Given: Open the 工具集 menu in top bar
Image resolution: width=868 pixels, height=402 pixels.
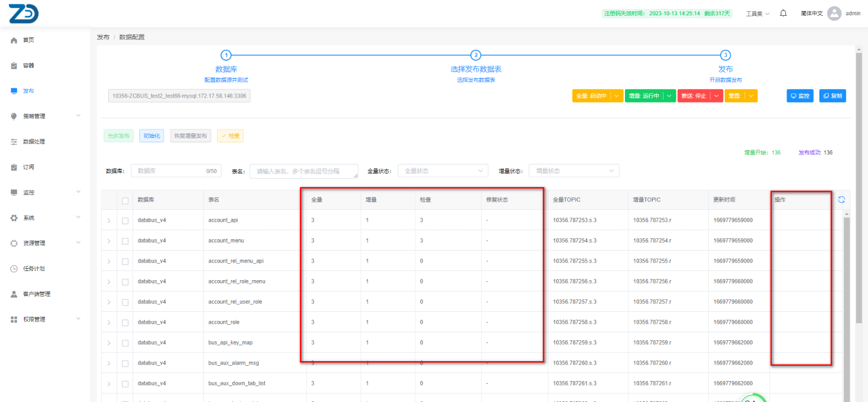Looking at the screenshot, I should [757, 14].
